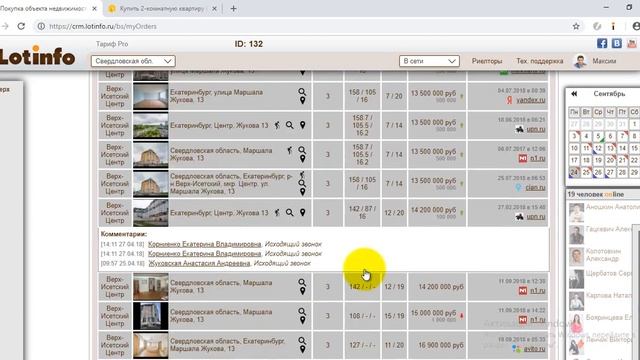The image size is (640, 360).
Task: Open the 'В сети' status dropdown
Action: pos(429,61)
